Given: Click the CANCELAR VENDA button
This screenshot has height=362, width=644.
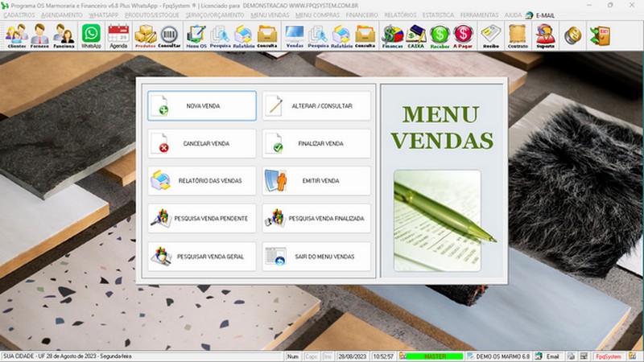Looking at the screenshot, I should point(202,144).
